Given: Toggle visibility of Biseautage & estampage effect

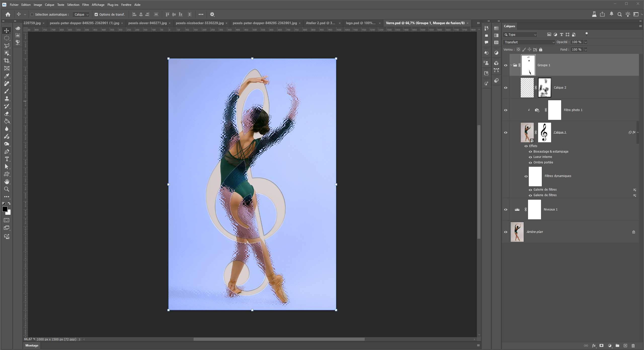Looking at the screenshot, I should point(530,152).
